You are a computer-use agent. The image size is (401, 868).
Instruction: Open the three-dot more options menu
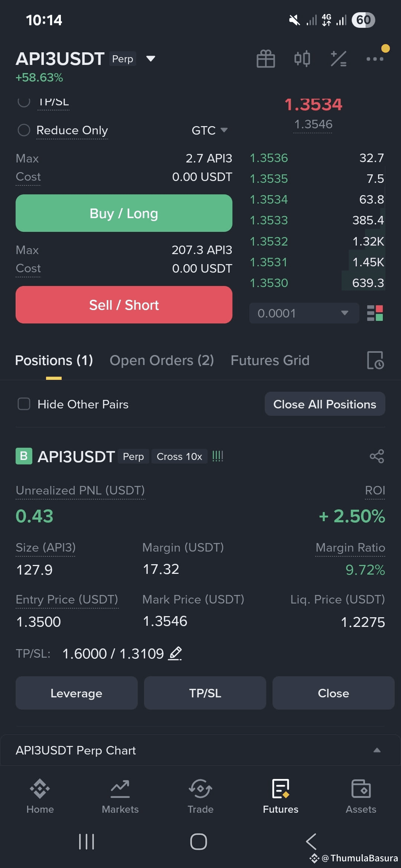pos(375,59)
